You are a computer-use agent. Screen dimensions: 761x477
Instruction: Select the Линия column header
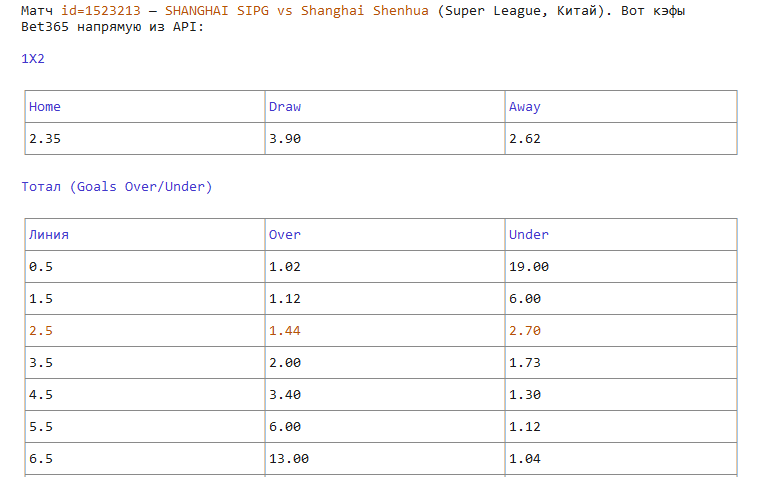click(x=145, y=235)
